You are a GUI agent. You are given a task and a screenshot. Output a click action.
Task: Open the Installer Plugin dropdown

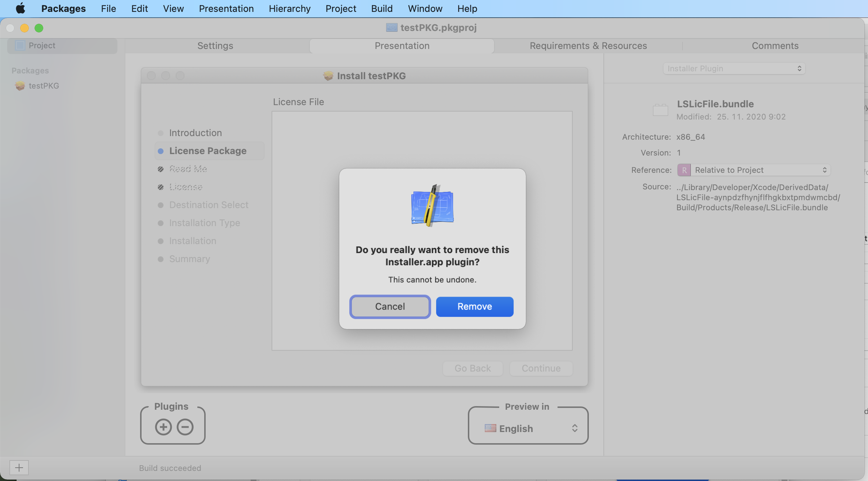coord(734,68)
